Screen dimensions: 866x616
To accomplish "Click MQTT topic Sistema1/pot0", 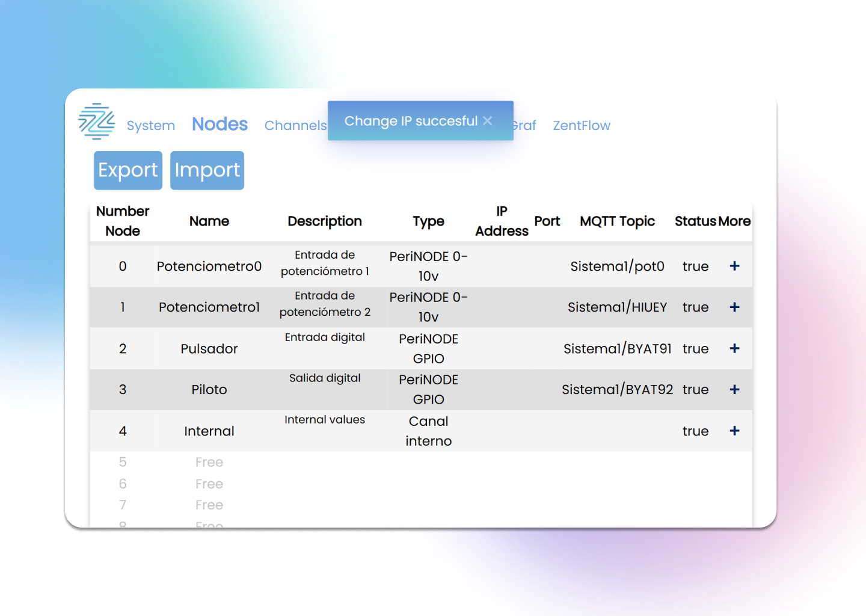I will click(618, 266).
